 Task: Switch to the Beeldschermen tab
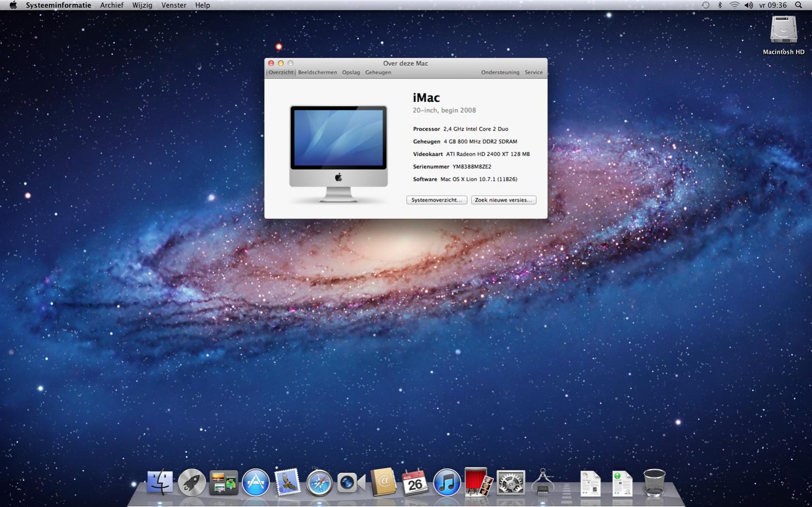point(317,72)
